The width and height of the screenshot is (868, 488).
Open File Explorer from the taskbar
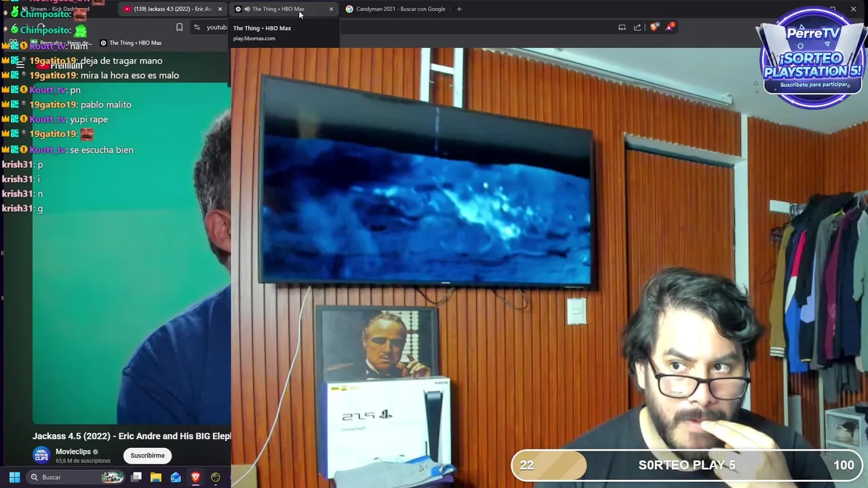(x=155, y=477)
